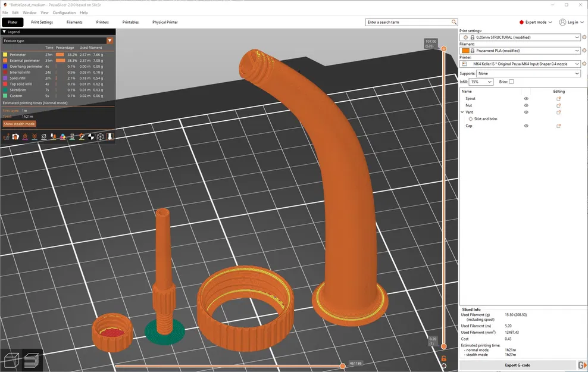Switch to Print Settings tab
The image size is (588, 372).
(x=42, y=22)
